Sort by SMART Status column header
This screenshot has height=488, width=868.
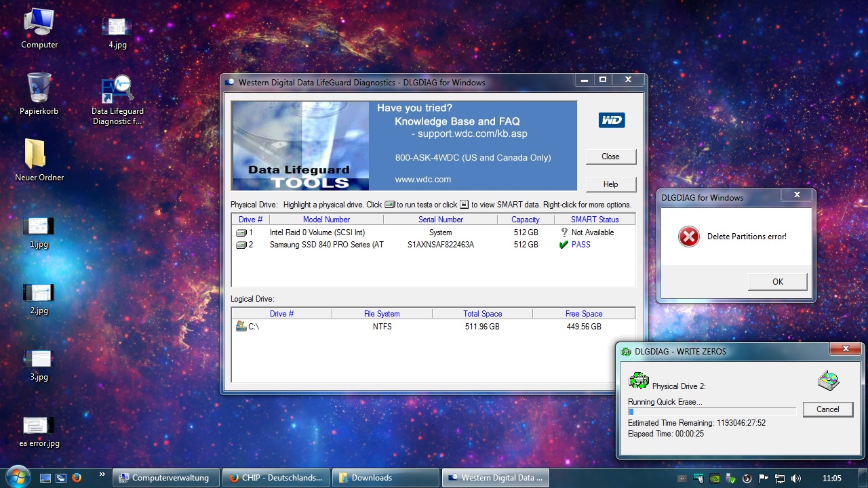595,220
